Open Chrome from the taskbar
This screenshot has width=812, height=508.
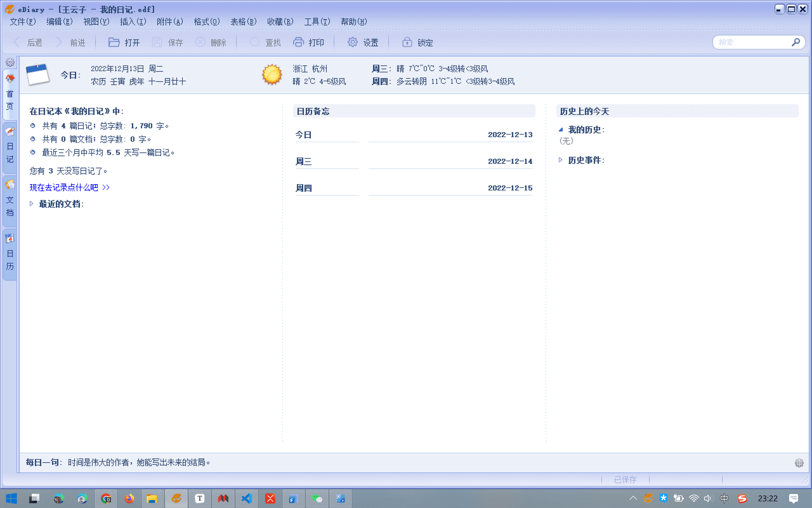point(106,499)
